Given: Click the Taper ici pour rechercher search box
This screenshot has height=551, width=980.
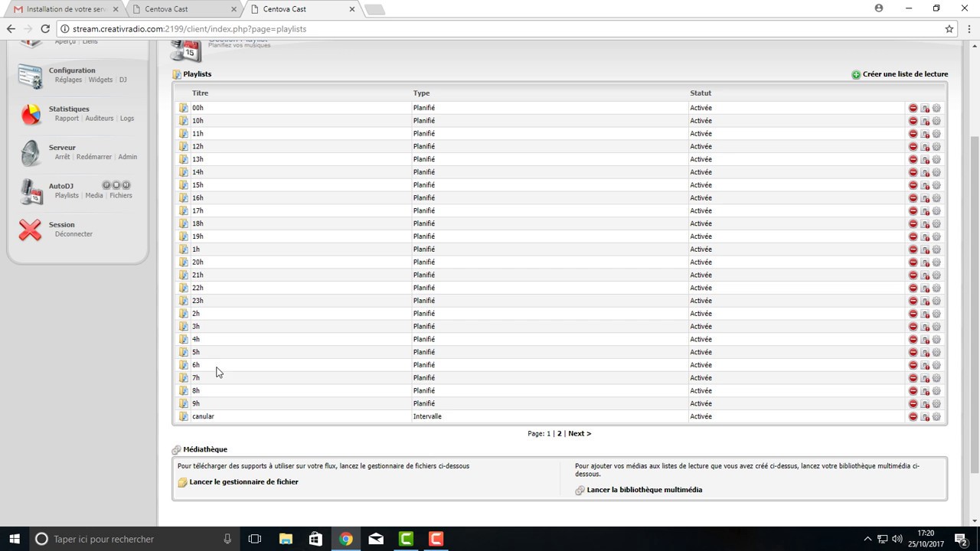Looking at the screenshot, I should pyautogui.click(x=134, y=539).
